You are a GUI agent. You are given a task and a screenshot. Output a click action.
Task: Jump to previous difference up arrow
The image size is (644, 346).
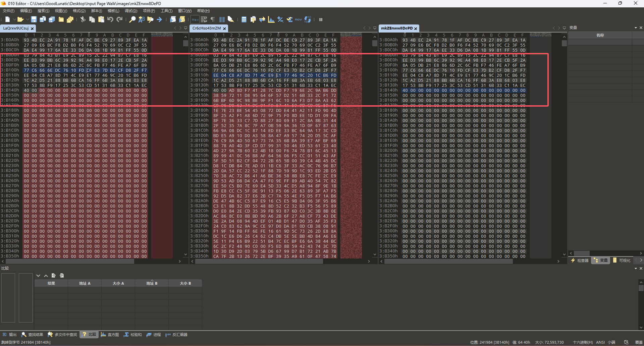46,276
